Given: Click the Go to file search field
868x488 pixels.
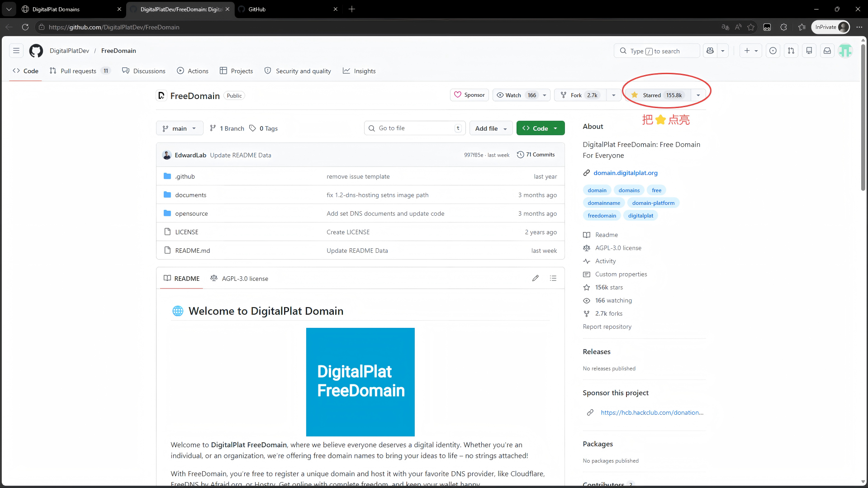Looking at the screenshot, I should [x=414, y=128].
